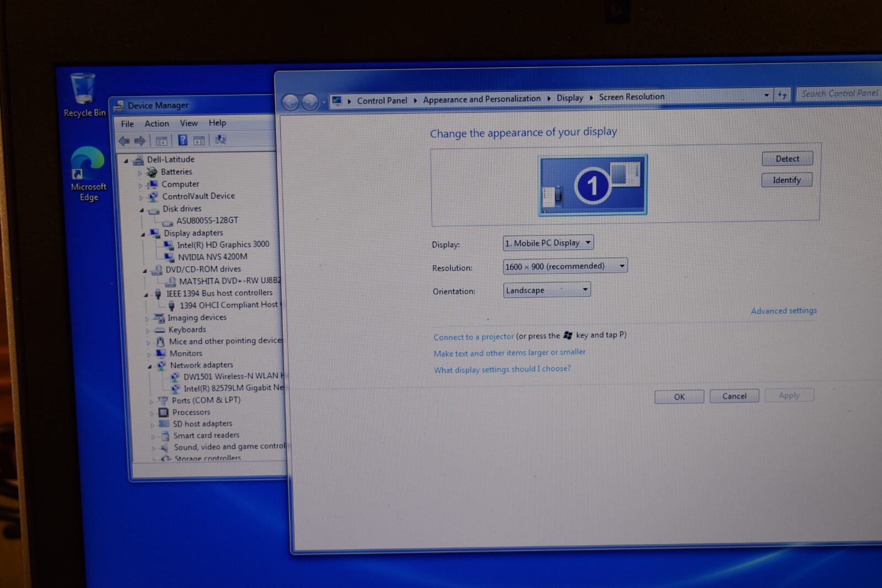This screenshot has height=588, width=882.
Task: Click the Intel(R) HD Graphics 3000 adapter icon
Action: pos(169,245)
